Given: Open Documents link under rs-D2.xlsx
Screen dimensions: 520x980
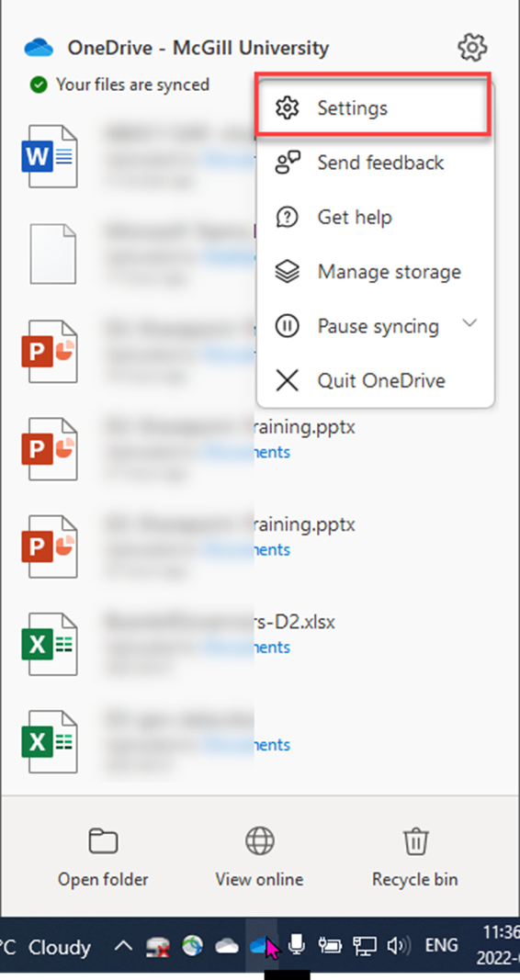Looking at the screenshot, I should tap(273, 647).
